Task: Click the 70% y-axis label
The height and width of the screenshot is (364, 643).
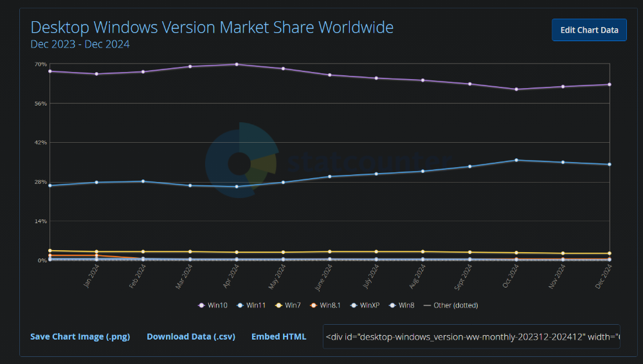Action: tap(41, 64)
